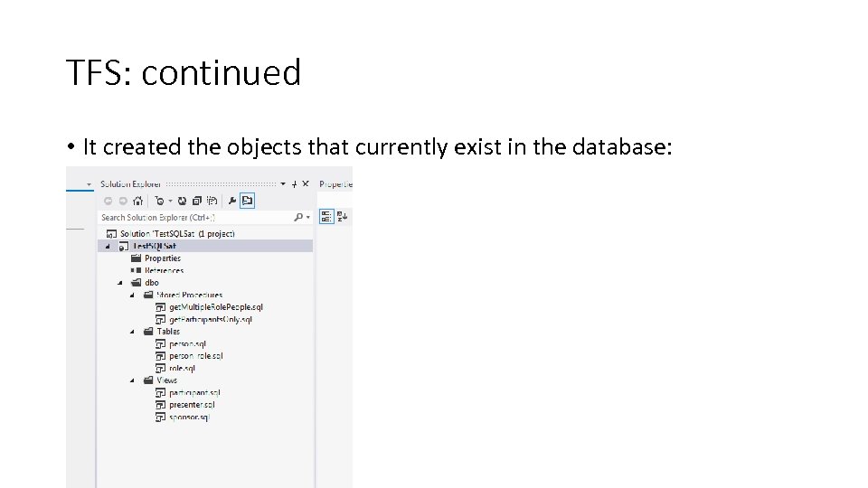Click the Collapse All toolbar icon

click(x=196, y=201)
